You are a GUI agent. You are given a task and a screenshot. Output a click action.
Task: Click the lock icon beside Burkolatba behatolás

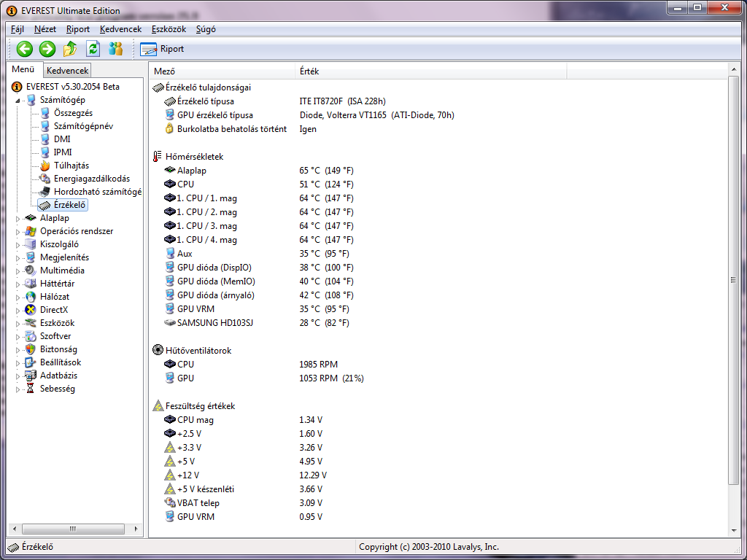(169, 128)
